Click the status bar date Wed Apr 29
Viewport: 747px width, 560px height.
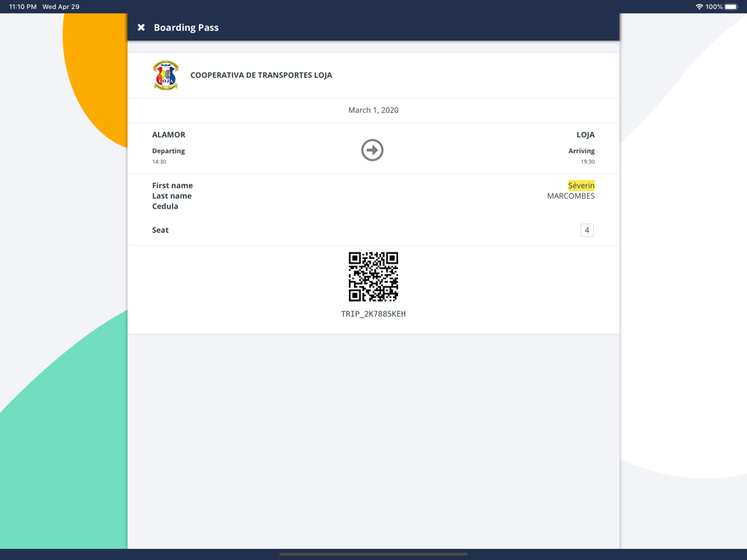pyautogui.click(x=61, y=7)
